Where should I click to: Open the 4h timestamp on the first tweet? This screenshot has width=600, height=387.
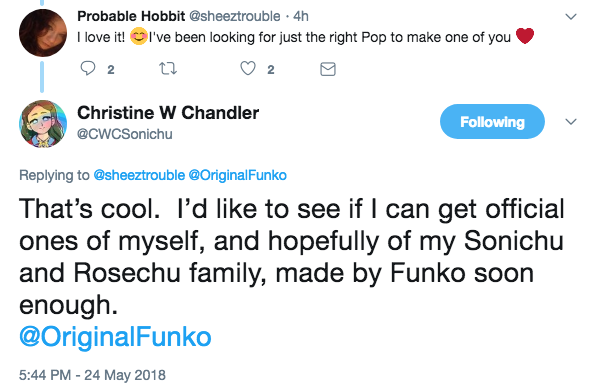301,16
